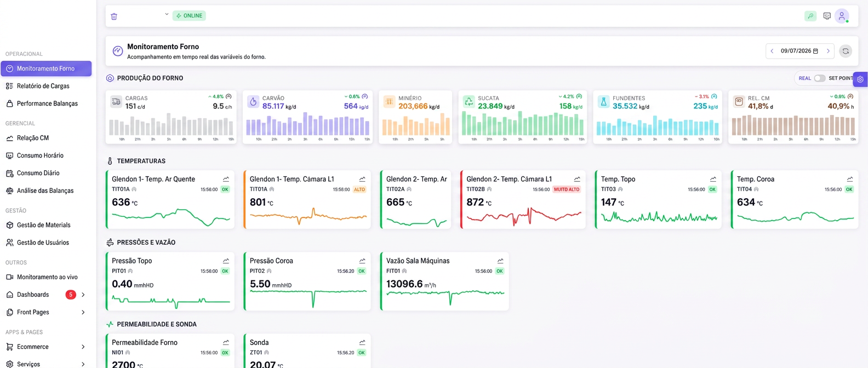Click target icon on SUCATA card
This screenshot has height=368, width=868.
(x=579, y=96)
